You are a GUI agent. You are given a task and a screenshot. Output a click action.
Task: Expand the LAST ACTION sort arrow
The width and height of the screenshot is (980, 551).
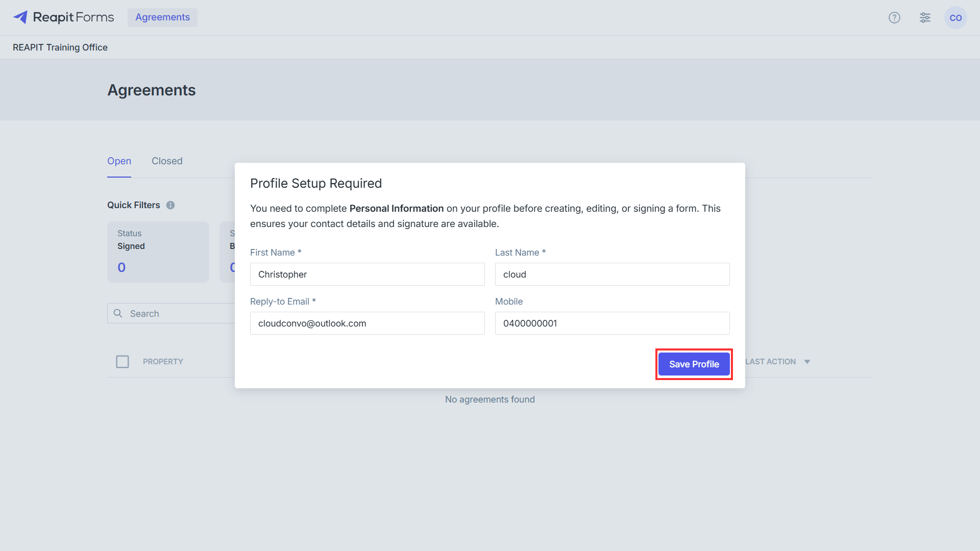coord(807,362)
